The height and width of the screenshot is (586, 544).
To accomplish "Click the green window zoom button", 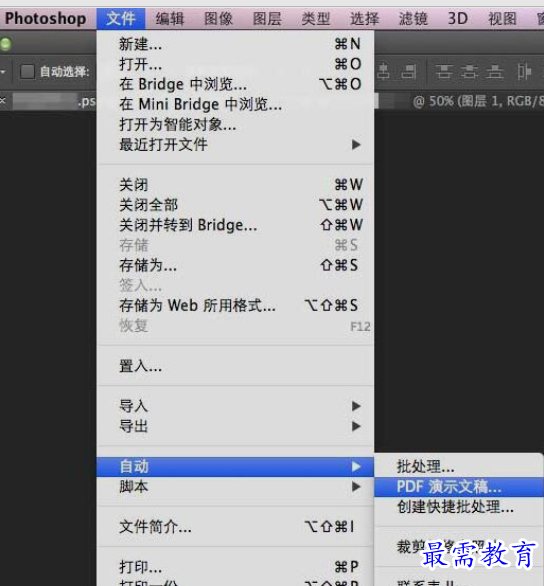I will tap(6, 44).
